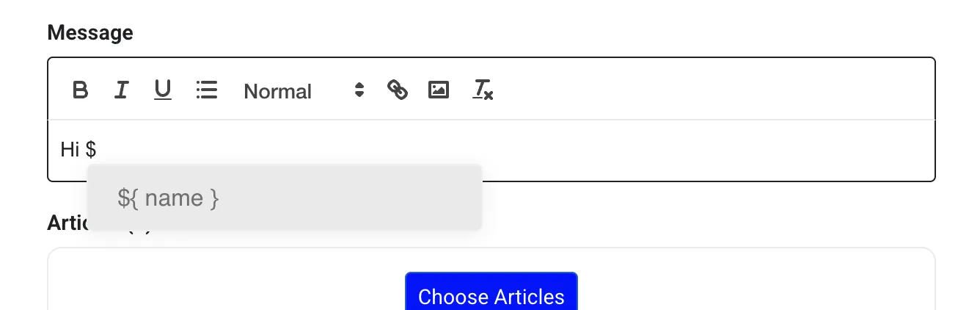980x310 pixels.
Task: Select the ${ name } suggestion
Action: pos(169,198)
